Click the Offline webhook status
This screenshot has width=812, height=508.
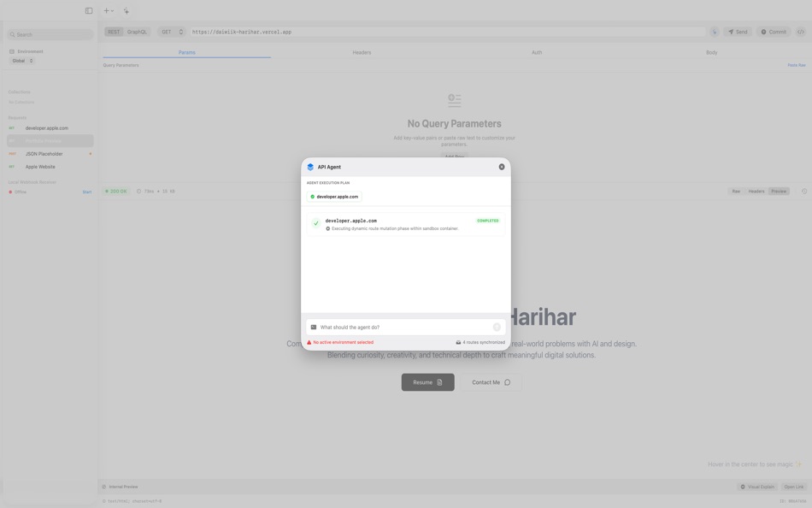(x=18, y=192)
